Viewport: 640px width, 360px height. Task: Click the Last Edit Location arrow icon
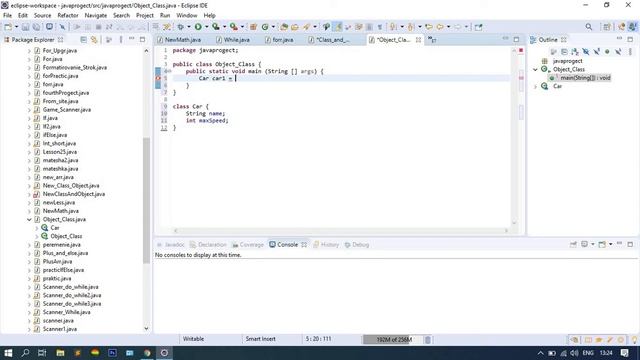(429, 27)
